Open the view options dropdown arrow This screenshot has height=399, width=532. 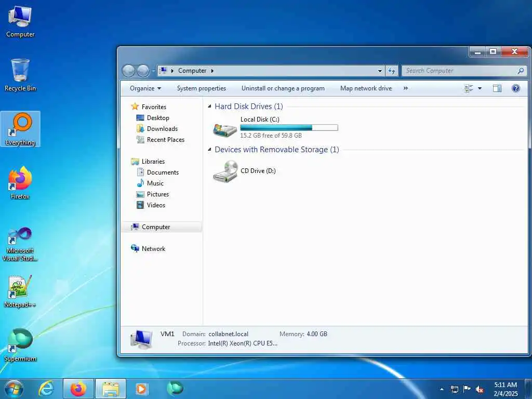(x=480, y=88)
